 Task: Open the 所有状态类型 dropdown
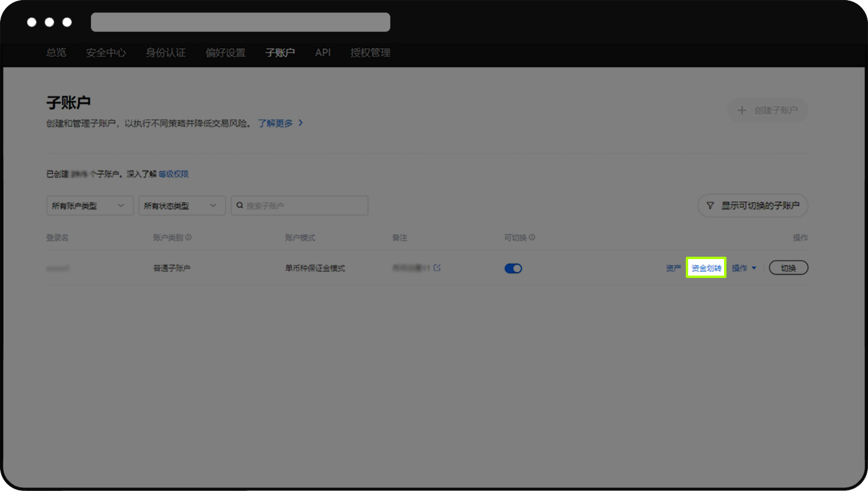tap(182, 205)
